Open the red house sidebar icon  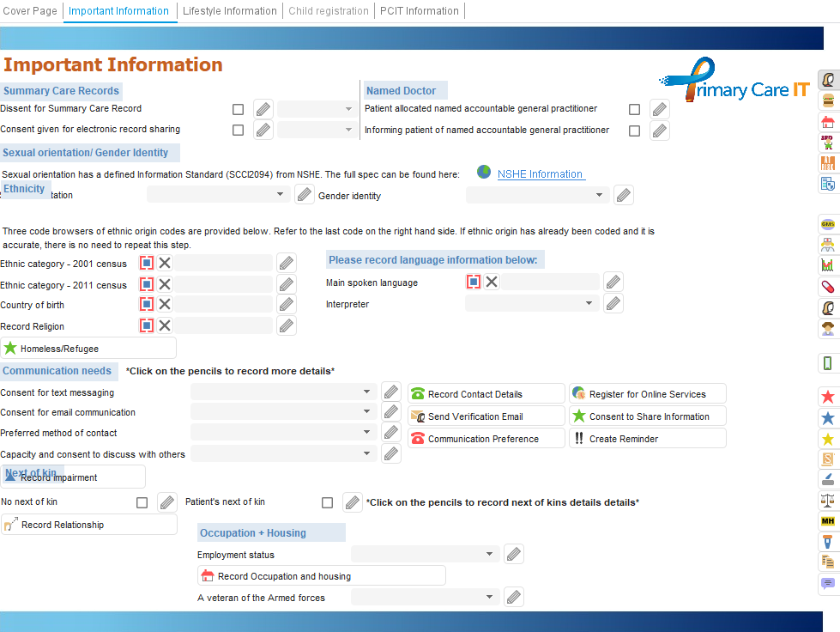point(828,122)
